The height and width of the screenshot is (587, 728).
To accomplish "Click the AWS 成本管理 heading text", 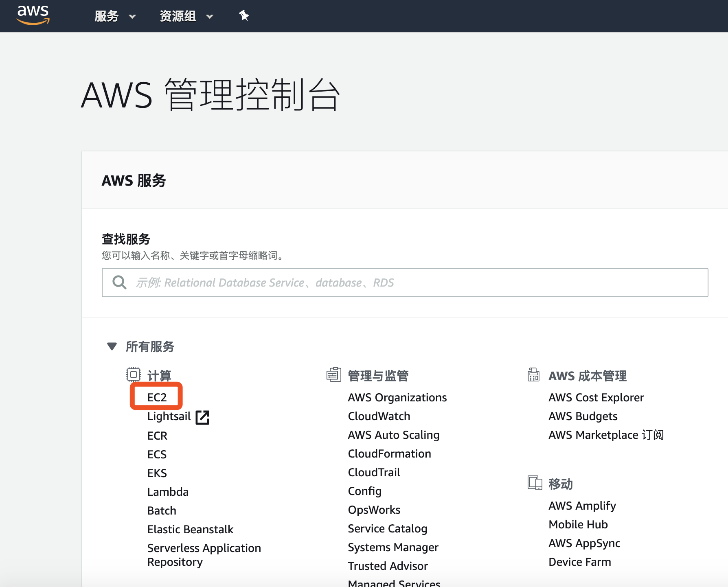I will [x=588, y=376].
